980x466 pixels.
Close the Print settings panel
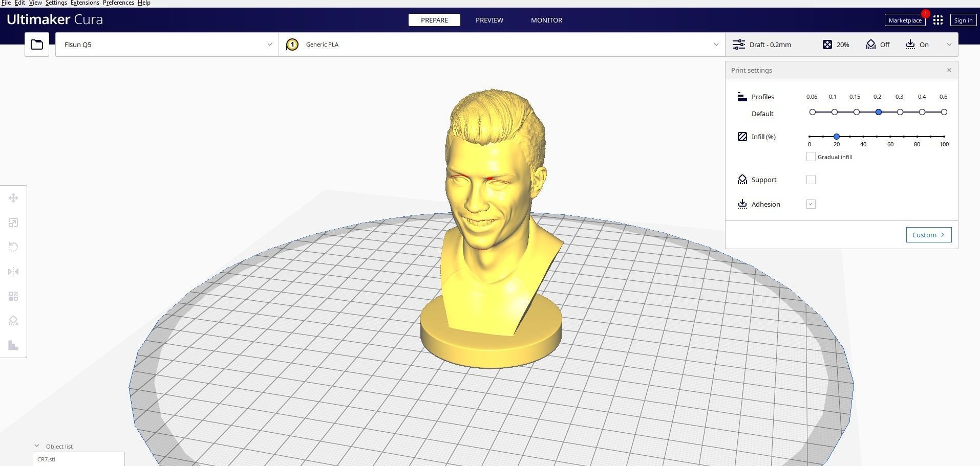(x=949, y=70)
